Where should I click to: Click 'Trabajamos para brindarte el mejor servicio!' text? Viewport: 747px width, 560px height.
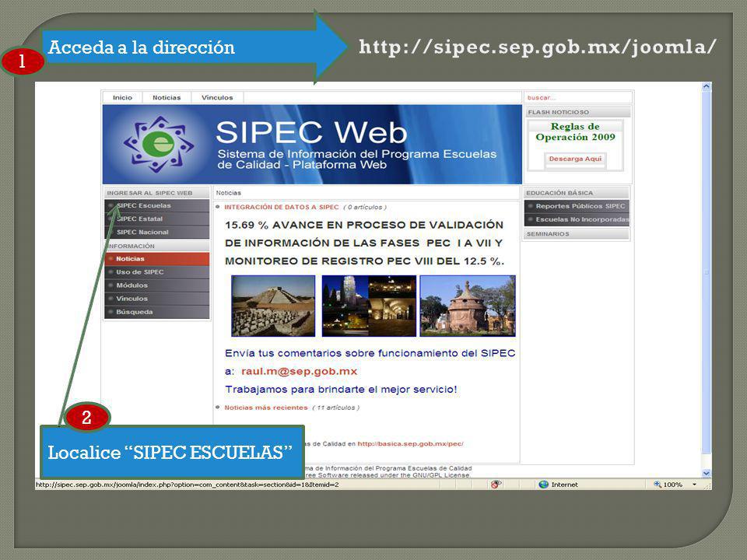click(x=341, y=390)
